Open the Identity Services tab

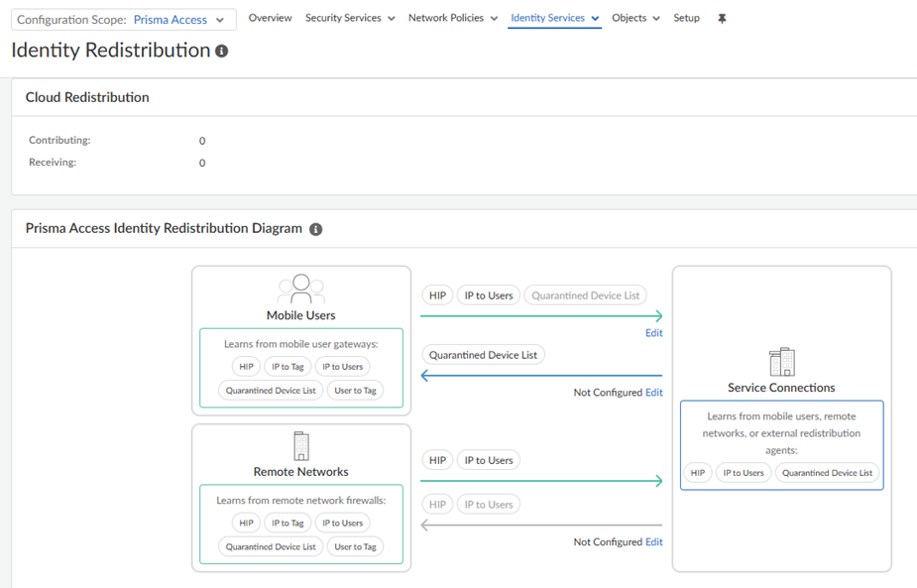[554, 18]
